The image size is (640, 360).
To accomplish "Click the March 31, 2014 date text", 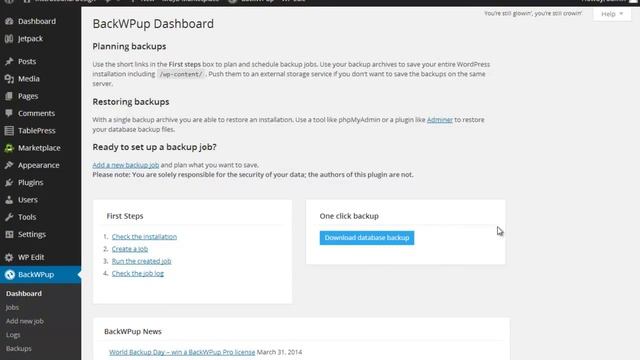I will (x=280, y=352).
